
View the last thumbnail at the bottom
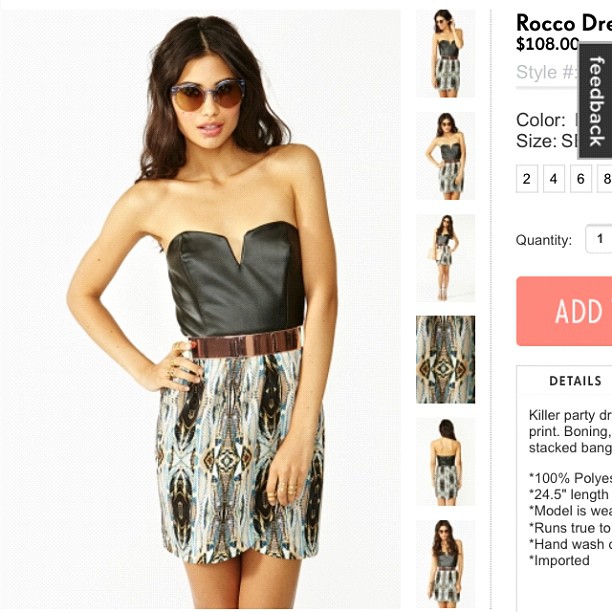click(x=445, y=564)
